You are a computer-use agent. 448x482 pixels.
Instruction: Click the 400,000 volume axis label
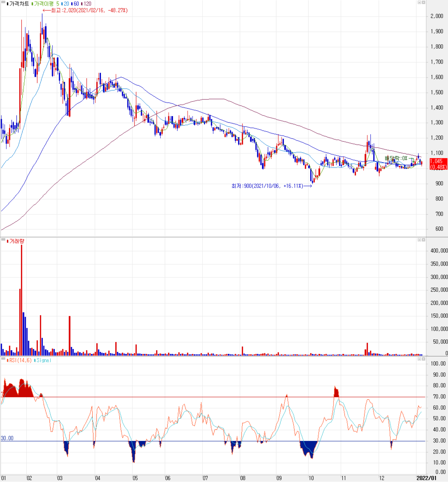[x=439, y=251]
